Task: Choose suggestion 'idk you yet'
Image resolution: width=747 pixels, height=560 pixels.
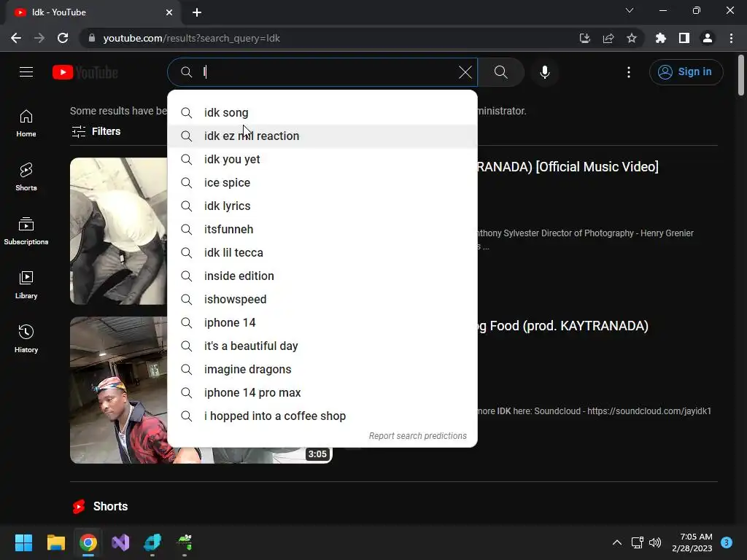Action: tap(322, 160)
